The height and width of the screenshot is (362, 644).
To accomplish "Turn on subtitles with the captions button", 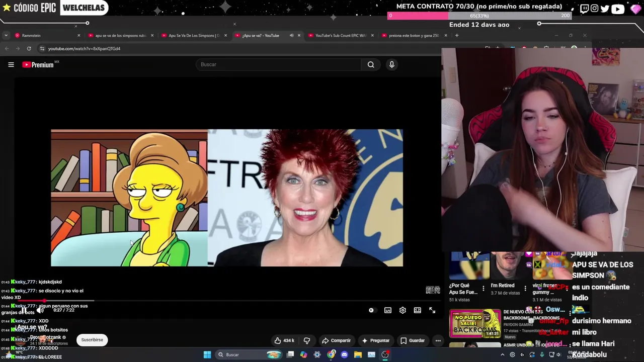I will (x=388, y=310).
